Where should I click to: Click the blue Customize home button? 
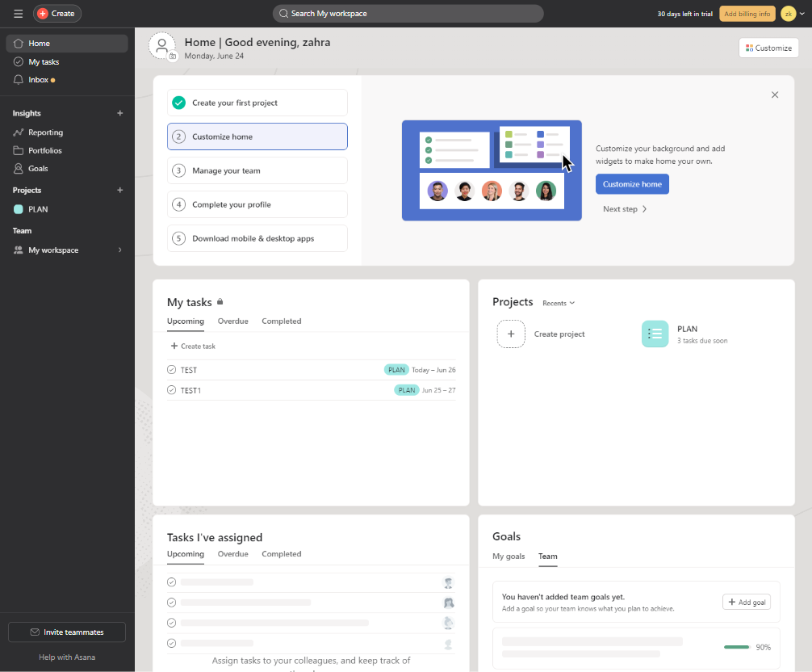pyautogui.click(x=632, y=184)
